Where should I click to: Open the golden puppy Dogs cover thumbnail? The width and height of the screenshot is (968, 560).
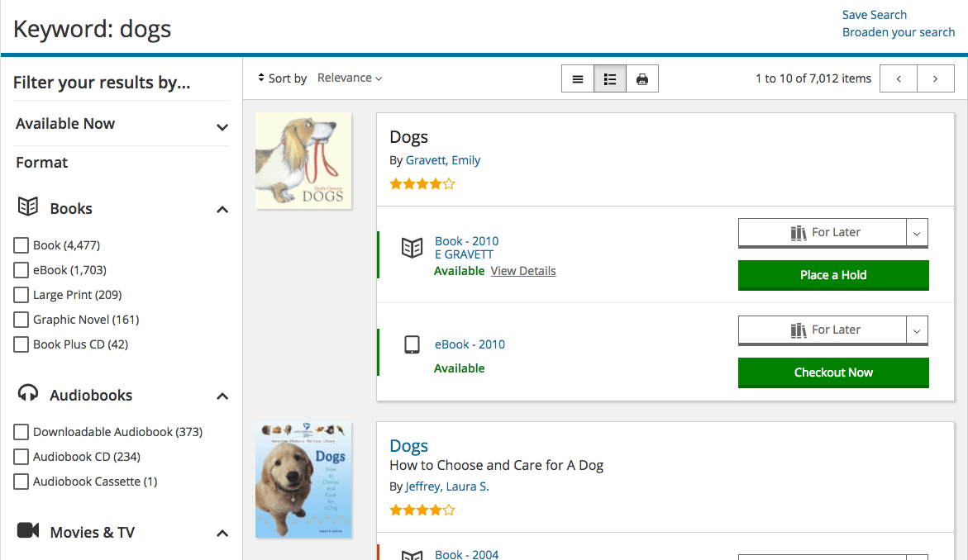pyautogui.click(x=303, y=480)
